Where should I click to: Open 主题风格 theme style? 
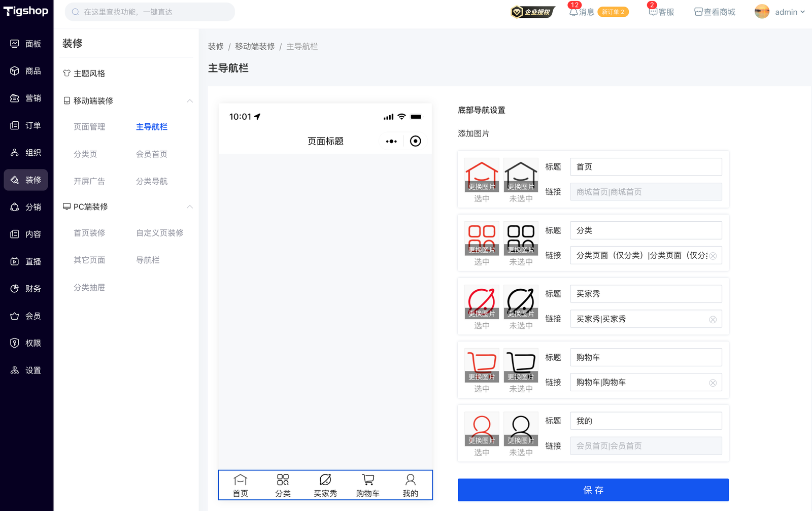tap(84, 74)
